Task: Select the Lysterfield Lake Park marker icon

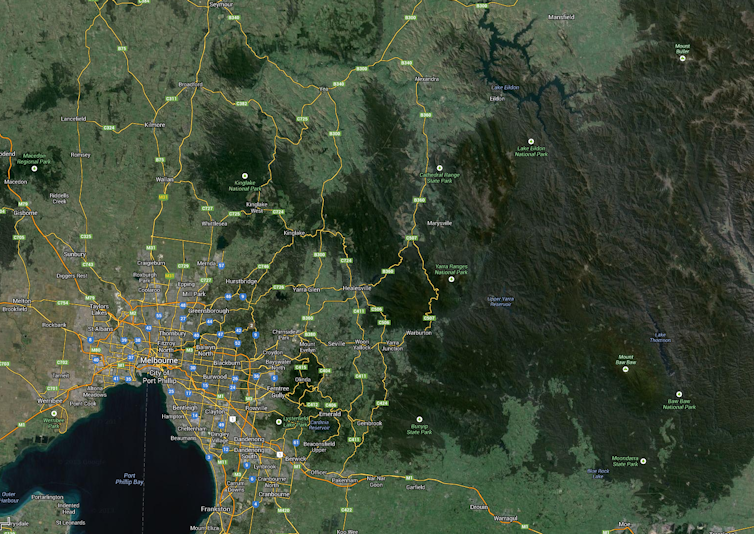Action: coord(278,422)
